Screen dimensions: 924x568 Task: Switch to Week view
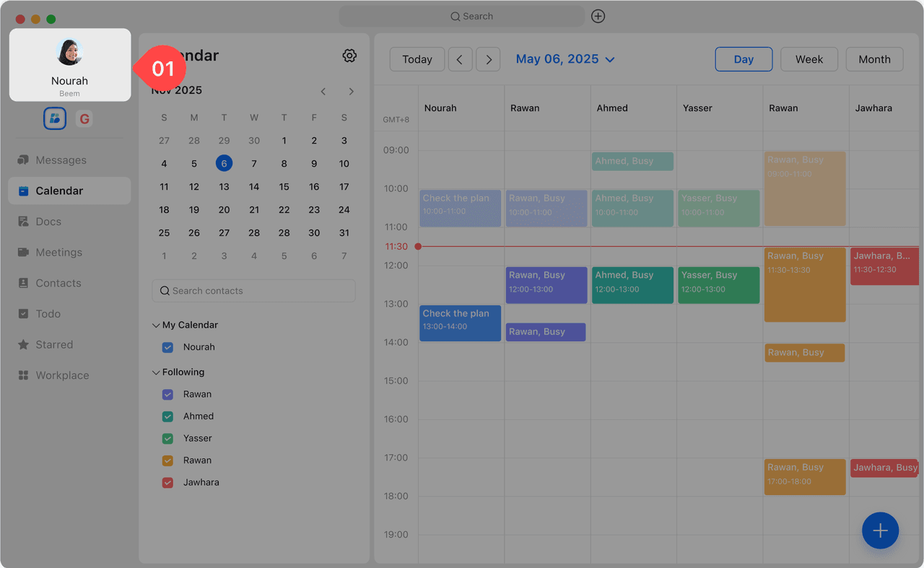808,59
